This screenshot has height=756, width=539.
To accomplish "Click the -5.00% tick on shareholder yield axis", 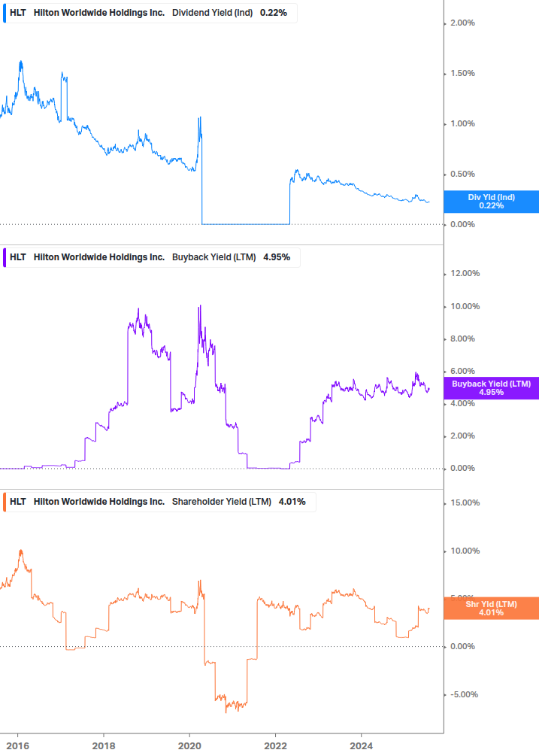I will [x=464, y=695].
